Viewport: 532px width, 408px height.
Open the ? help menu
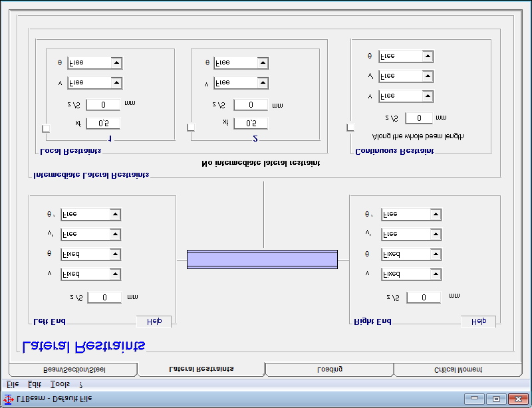[x=81, y=385]
